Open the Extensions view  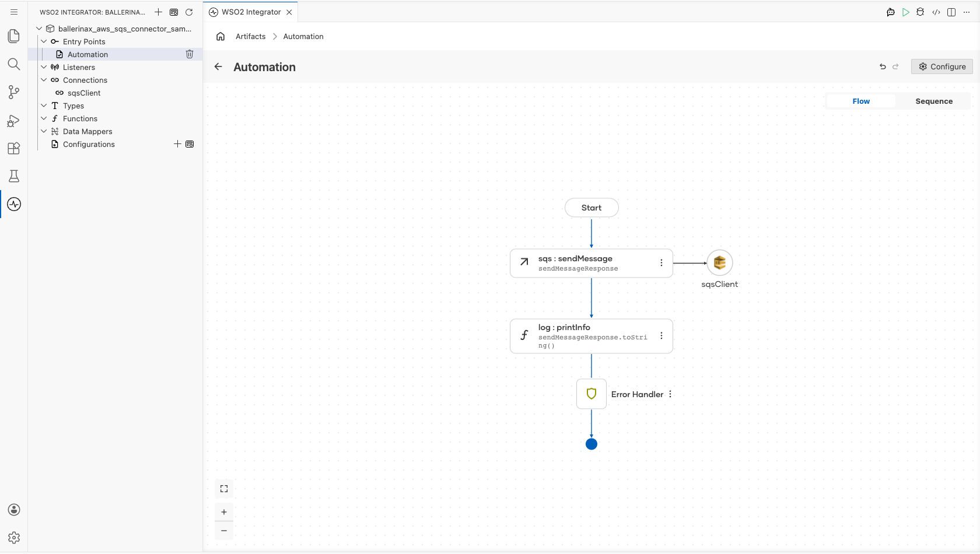click(14, 148)
